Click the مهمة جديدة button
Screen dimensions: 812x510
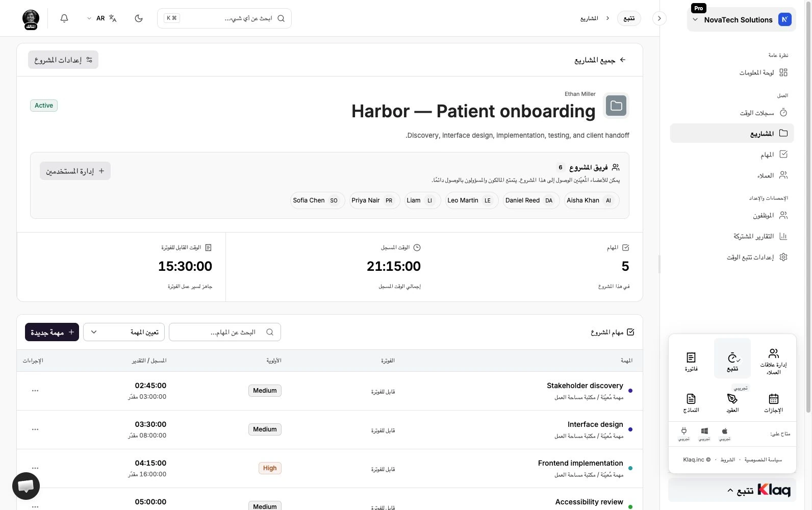coord(52,332)
